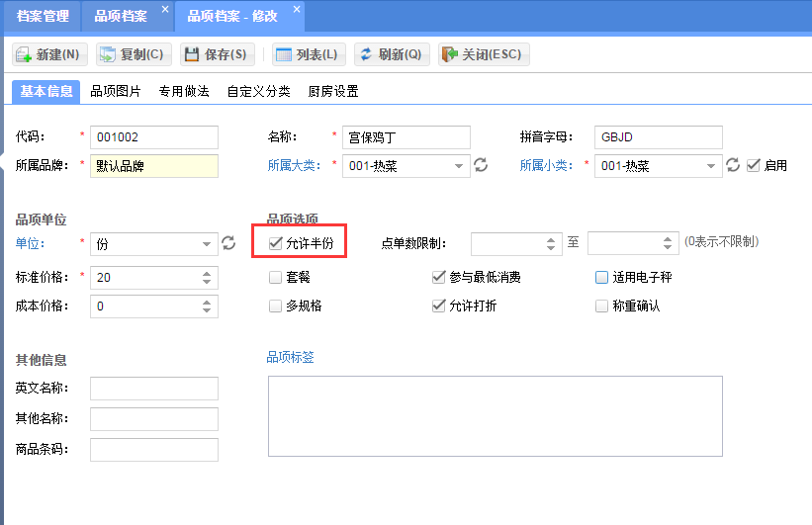Image resolution: width=812 pixels, height=525 pixels.
Task: Enable the 称重确认 checkbox
Action: pos(601,306)
